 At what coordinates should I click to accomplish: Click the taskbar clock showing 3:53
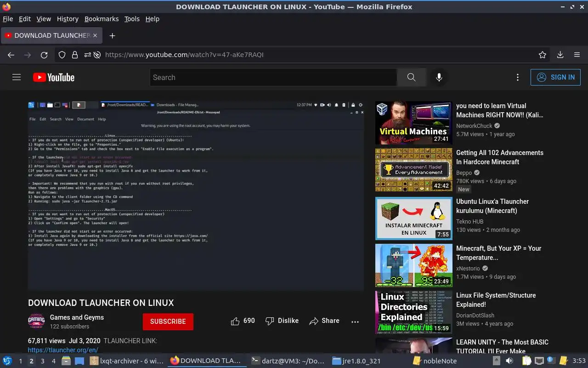coord(579,361)
